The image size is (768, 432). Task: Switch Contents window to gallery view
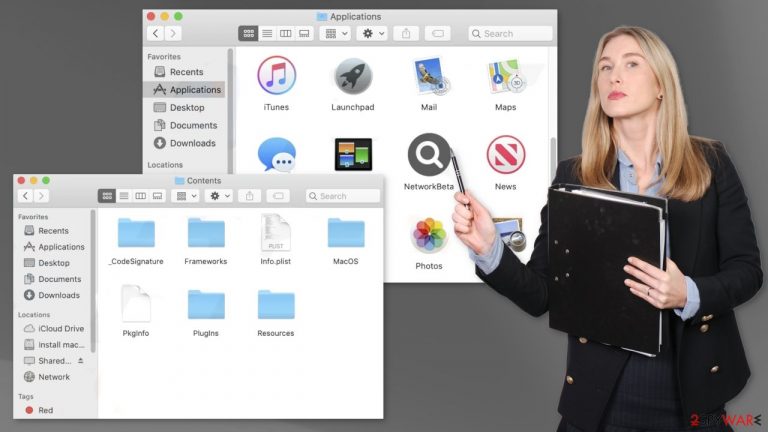point(157,196)
